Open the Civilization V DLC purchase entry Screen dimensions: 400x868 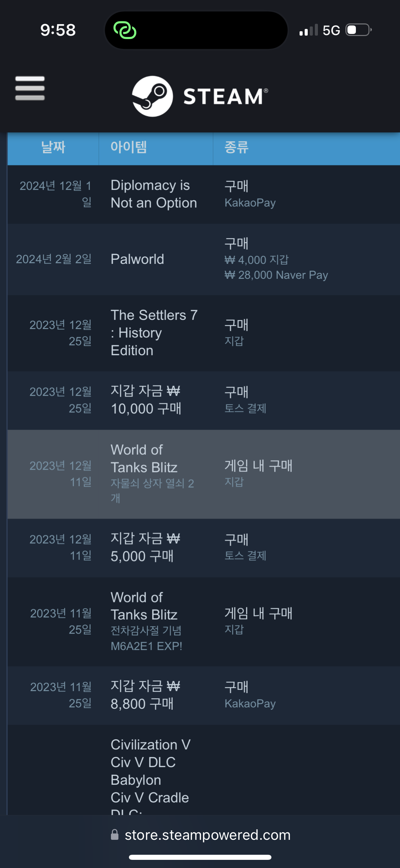tap(204, 770)
